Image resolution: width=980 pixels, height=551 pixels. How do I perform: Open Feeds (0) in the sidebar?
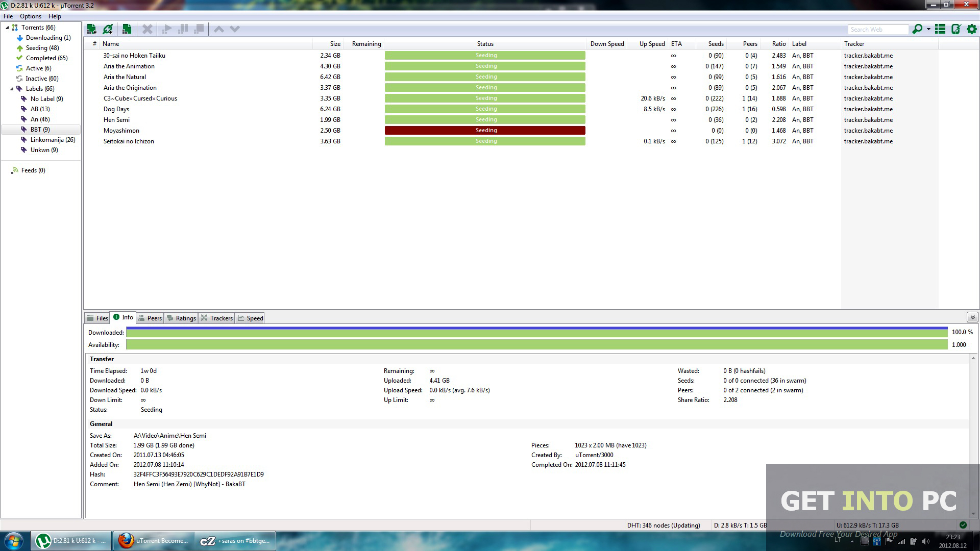coord(33,170)
